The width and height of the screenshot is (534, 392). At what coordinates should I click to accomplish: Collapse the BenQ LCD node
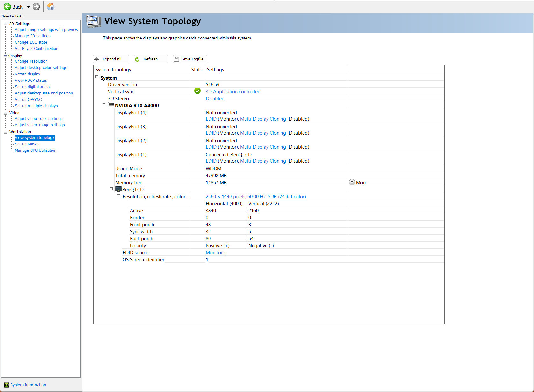pyautogui.click(x=111, y=189)
